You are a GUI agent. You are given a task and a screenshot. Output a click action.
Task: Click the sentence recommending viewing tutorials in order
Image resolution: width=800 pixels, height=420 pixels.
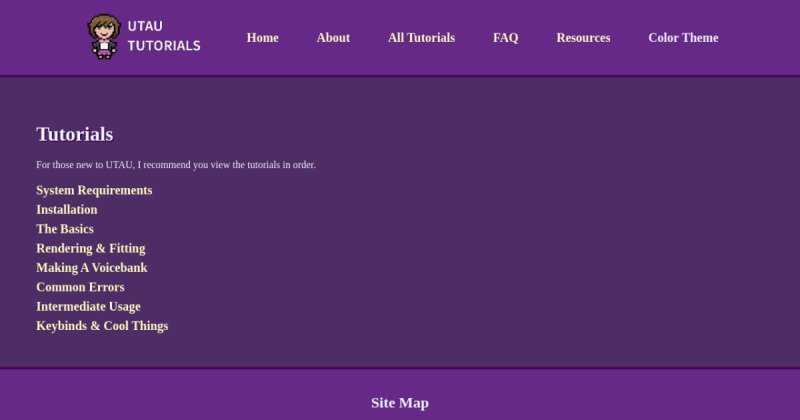(176, 165)
